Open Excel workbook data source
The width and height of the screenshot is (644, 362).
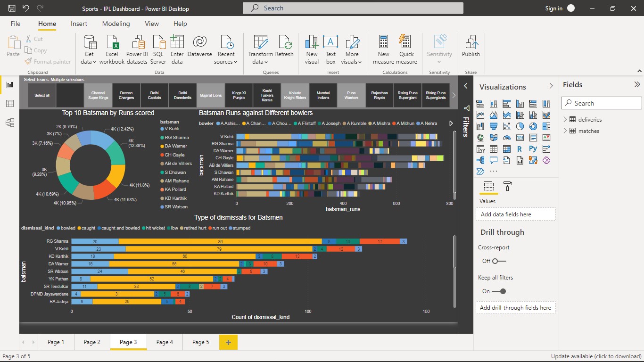(112, 49)
